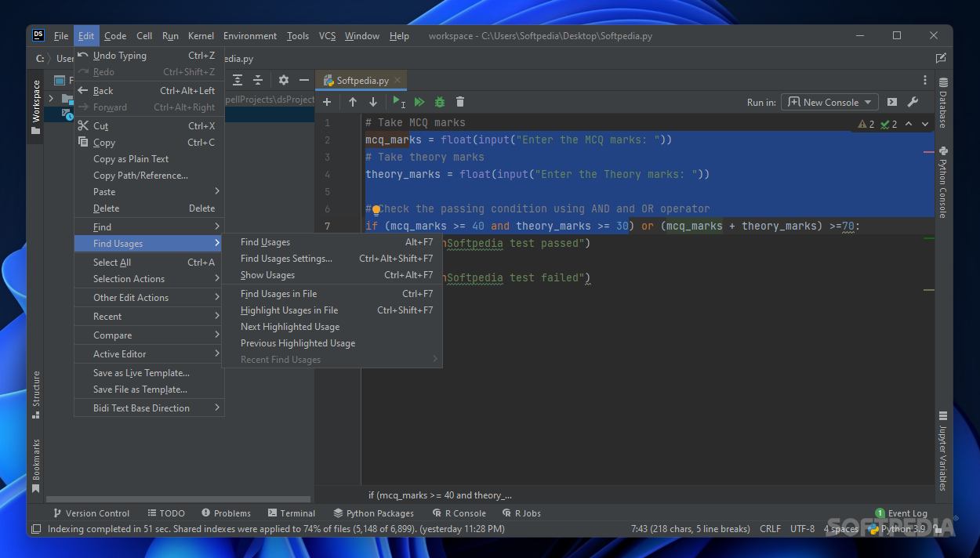
Task: Open the console icon next to New Console
Action: coord(892,103)
